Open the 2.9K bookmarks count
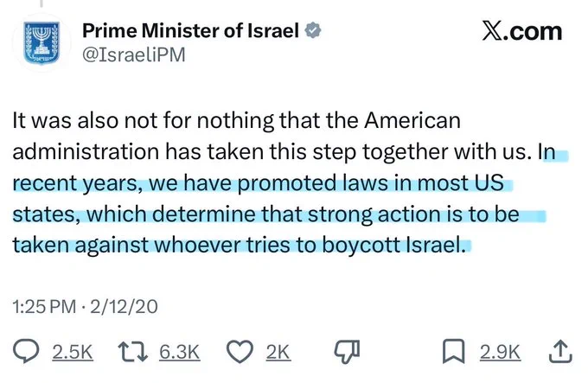The image size is (588, 383). point(500,352)
